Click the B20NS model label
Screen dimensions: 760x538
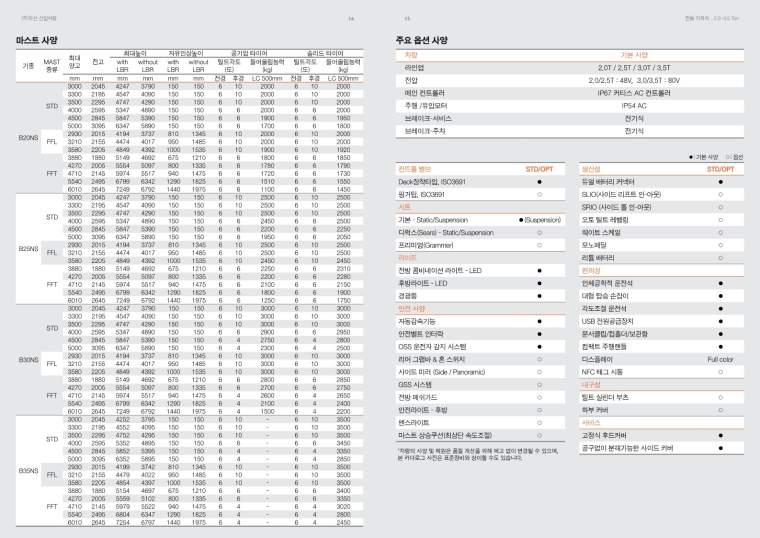[28, 137]
